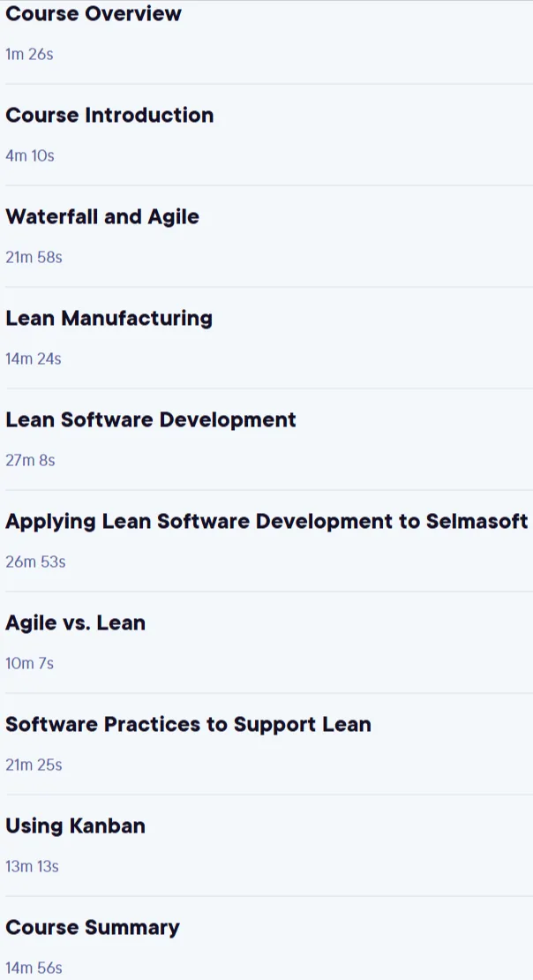Open the Course Overview module
This screenshot has width=533, height=980.
(x=94, y=13)
